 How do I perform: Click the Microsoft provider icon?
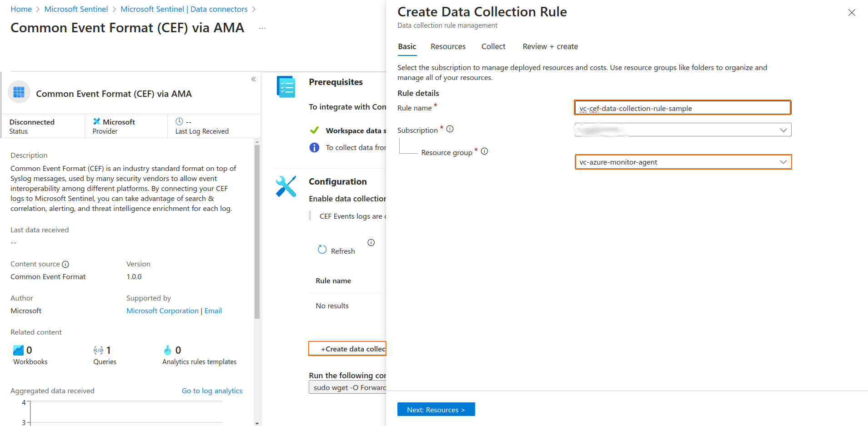tap(96, 121)
